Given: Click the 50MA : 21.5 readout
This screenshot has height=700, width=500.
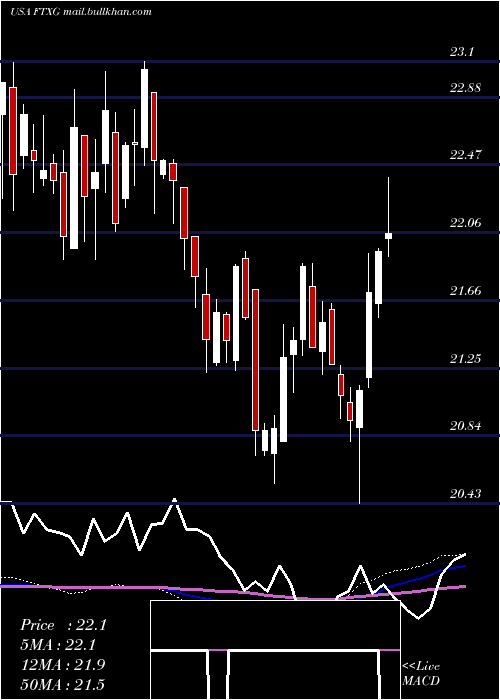Looking at the screenshot, I should coord(62,684).
